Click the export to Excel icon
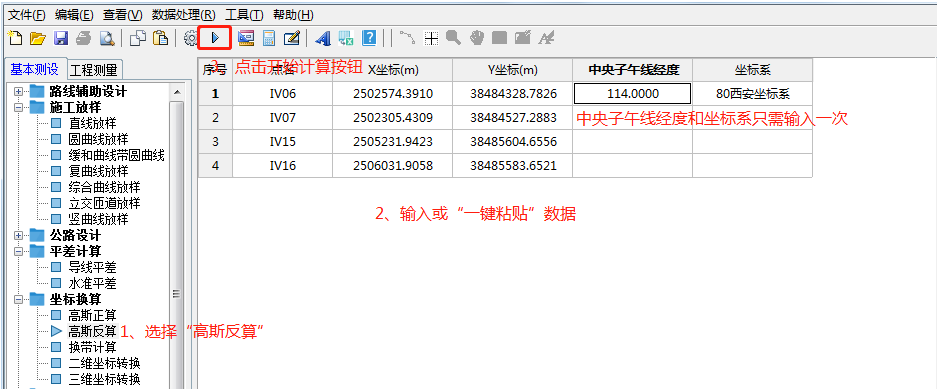This screenshot has height=391, width=944. click(346, 39)
